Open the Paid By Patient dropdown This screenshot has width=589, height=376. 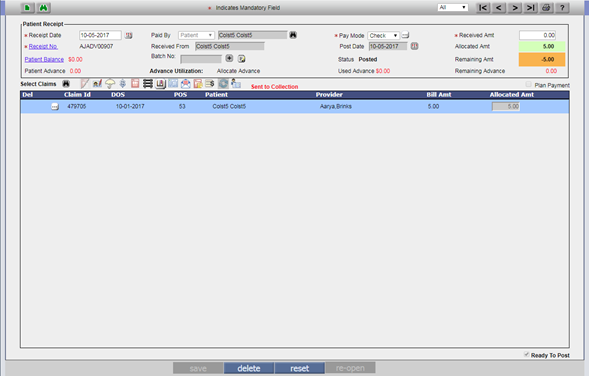[196, 35]
